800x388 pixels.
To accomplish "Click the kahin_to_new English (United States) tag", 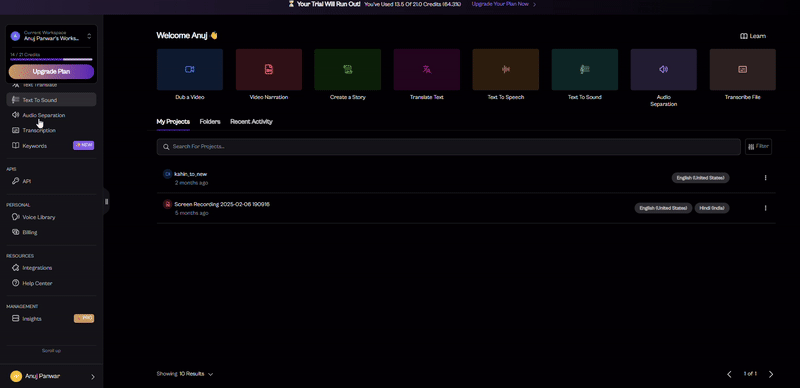I will 700,178.
